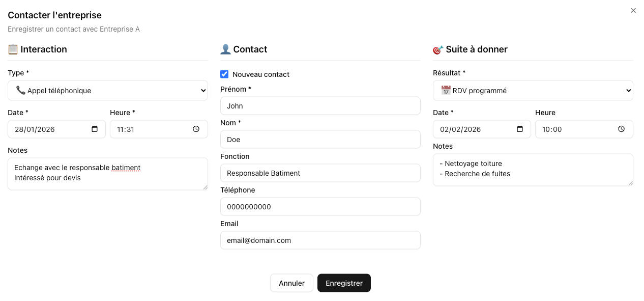
Task: Edit the interaction Notes text area
Action: coord(108,174)
